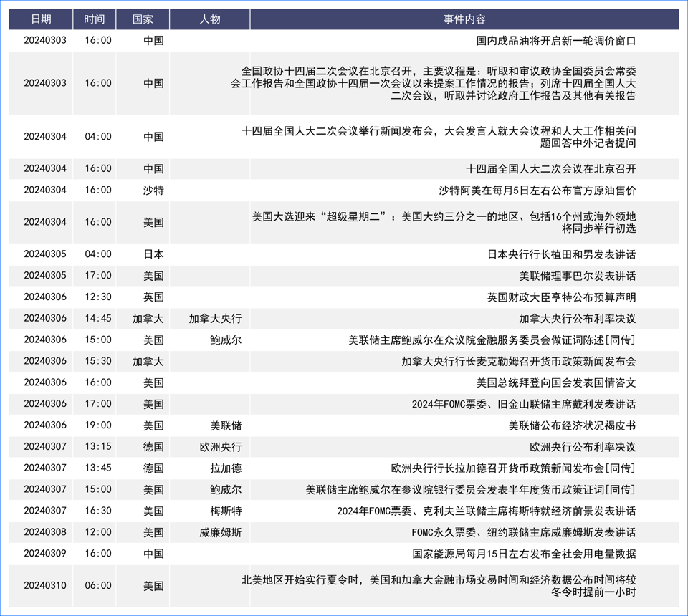Click date cell 20240308
The height and width of the screenshot is (616, 688).
click(x=45, y=532)
